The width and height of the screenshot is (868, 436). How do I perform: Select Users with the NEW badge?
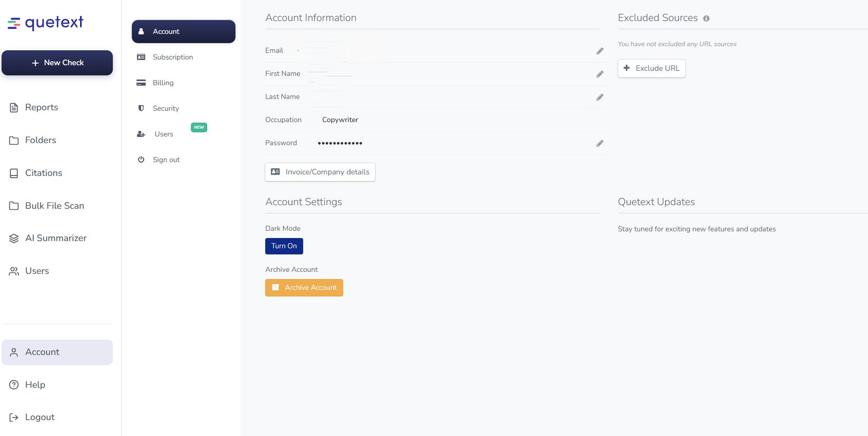(164, 134)
